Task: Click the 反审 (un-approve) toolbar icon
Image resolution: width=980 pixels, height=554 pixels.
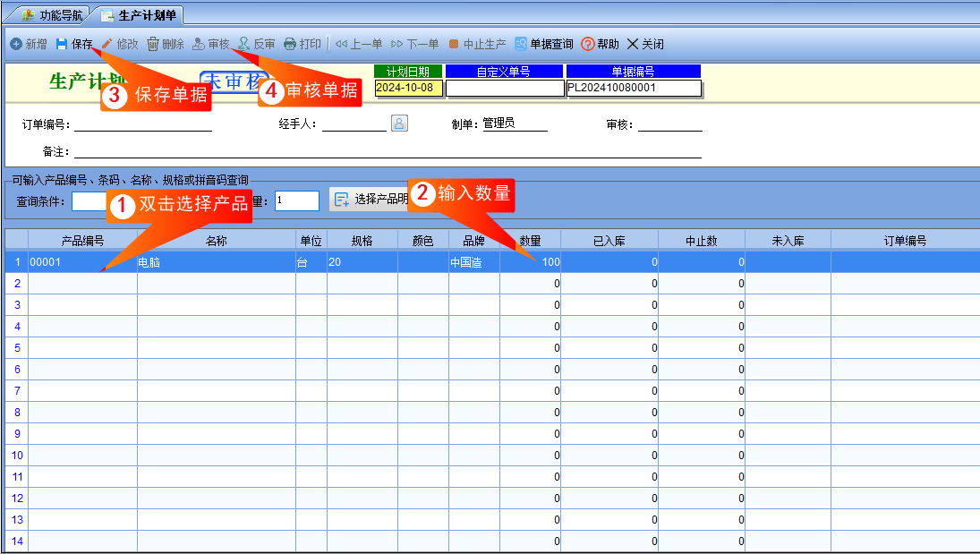Action: point(243,44)
